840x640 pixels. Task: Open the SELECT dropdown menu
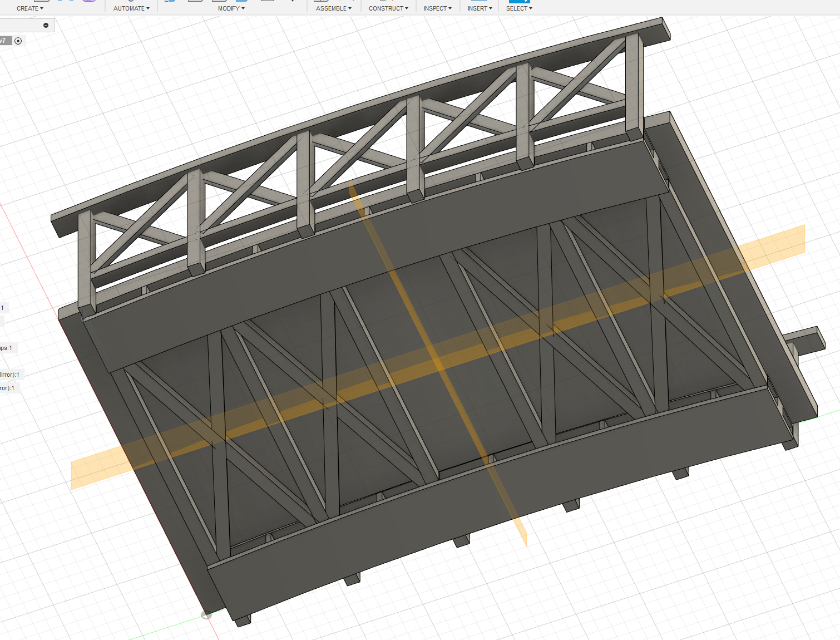pyautogui.click(x=519, y=8)
